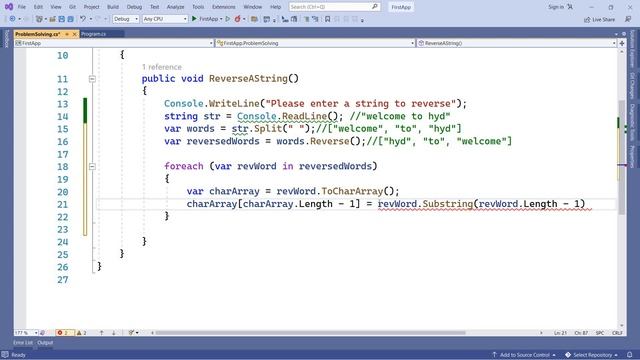
Task: Click the feedback icon right of Live Share
Action: (x=628, y=19)
